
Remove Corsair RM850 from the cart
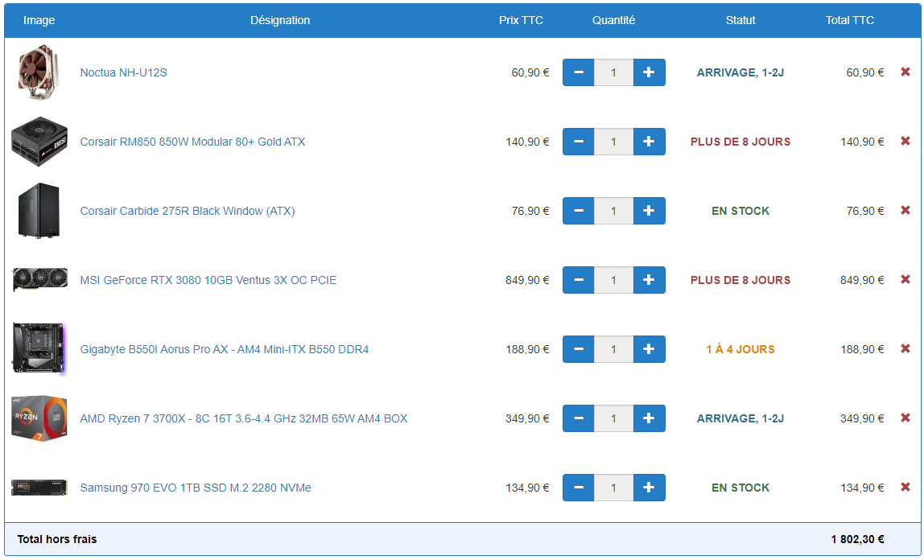[905, 142]
